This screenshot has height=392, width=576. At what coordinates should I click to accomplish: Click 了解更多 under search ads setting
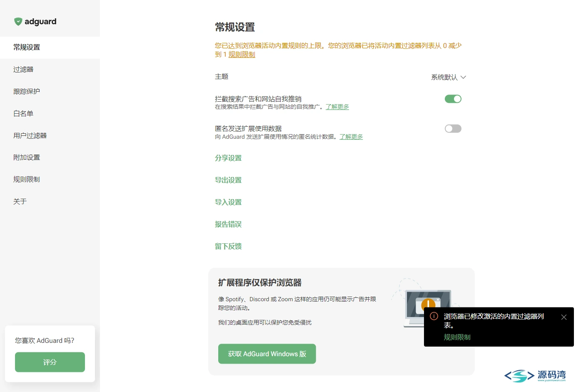337,107
